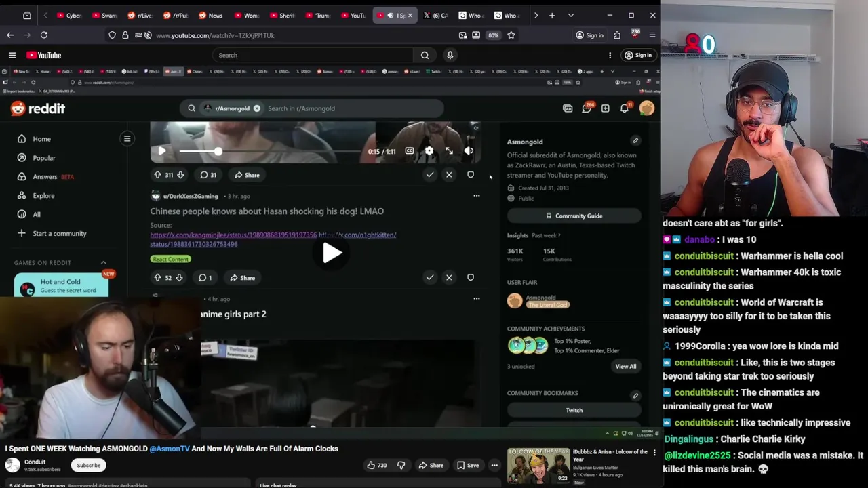Click the 80% zoom level indicator

[493, 35]
